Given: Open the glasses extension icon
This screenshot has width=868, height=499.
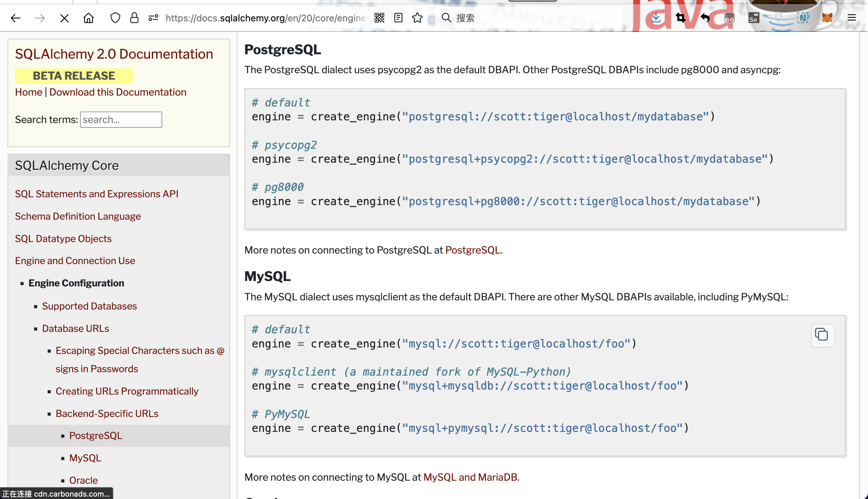Looking at the screenshot, I should (x=729, y=18).
